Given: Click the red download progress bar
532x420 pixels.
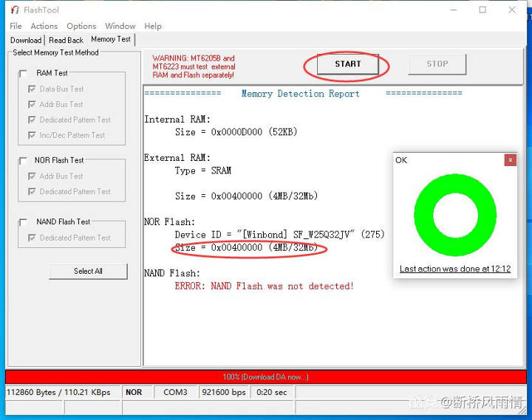Looking at the screenshot, I should tap(266, 377).
